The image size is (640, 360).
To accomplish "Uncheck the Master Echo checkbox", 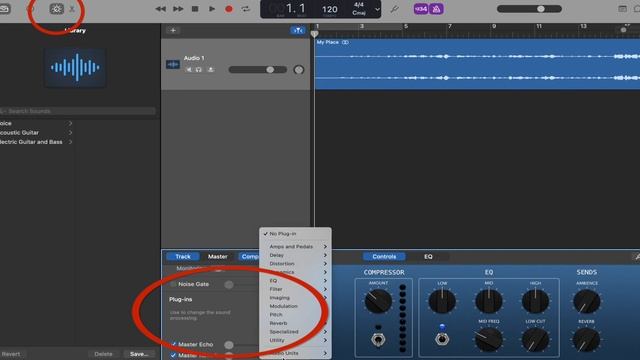I will (x=173, y=344).
